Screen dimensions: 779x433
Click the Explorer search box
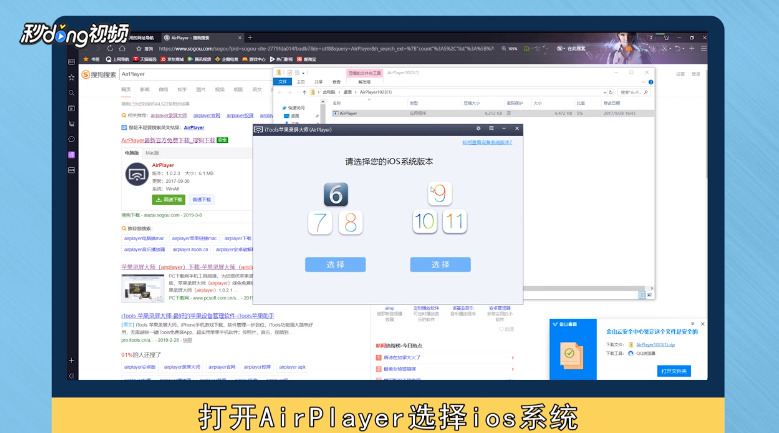634,92
